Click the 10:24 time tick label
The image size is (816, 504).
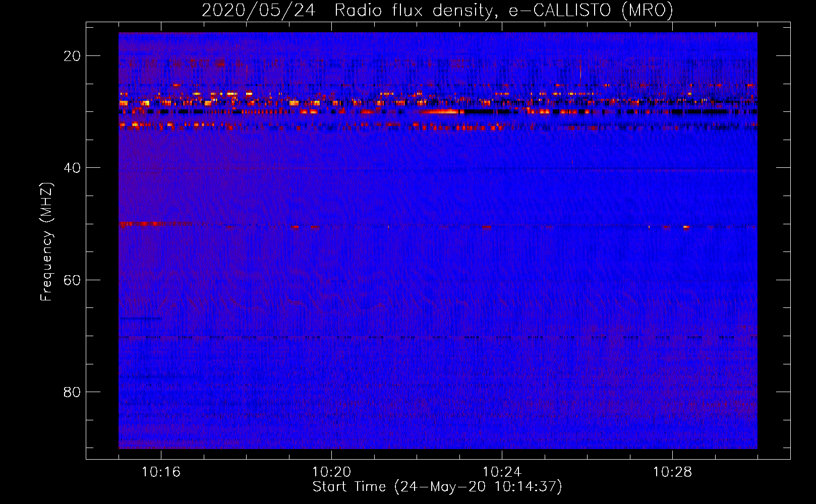[x=502, y=472]
